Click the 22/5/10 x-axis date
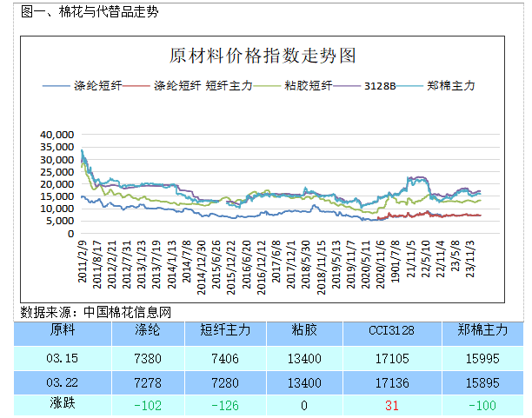 pyautogui.click(x=426, y=259)
